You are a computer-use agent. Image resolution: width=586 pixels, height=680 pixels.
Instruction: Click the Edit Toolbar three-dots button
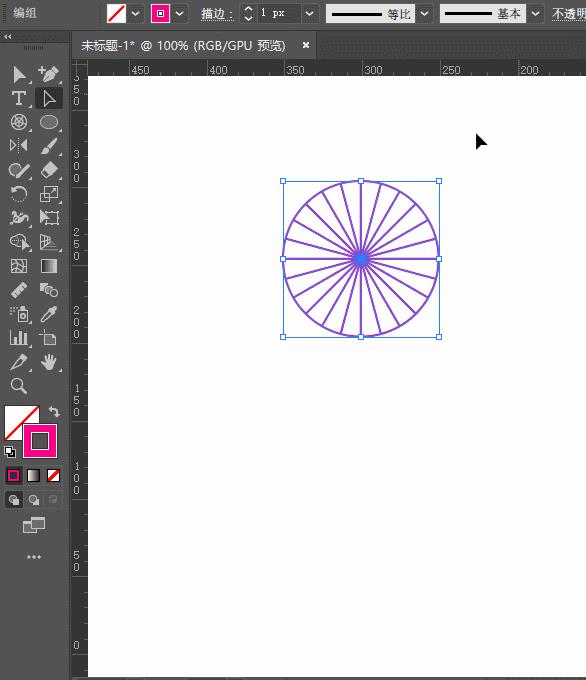tap(34, 556)
